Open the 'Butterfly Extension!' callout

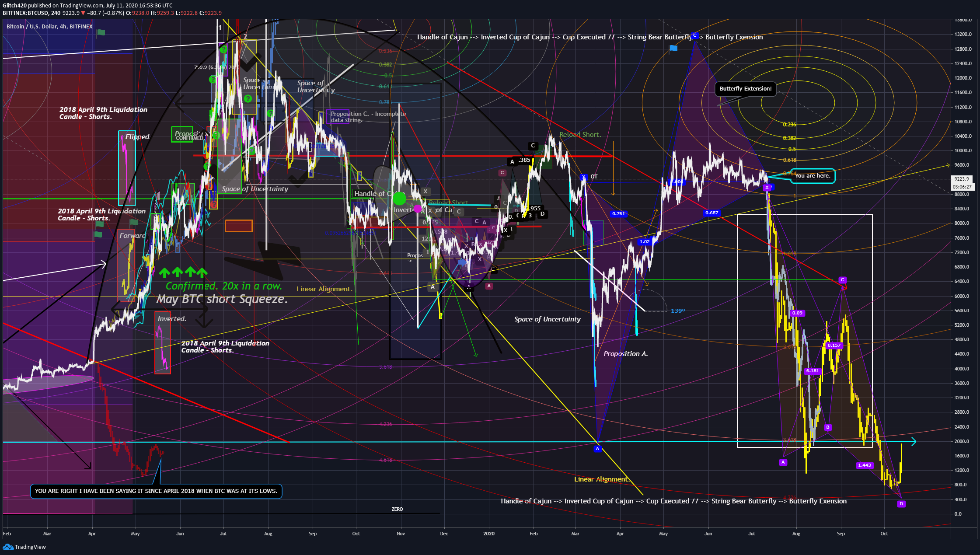tap(746, 89)
